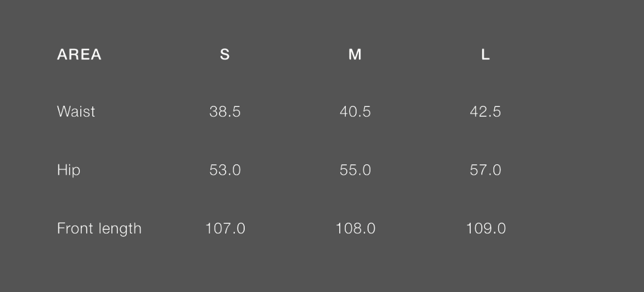The height and width of the screenshot is (292, 644).
Task: Select the S size column header
Action: point(224,55)
